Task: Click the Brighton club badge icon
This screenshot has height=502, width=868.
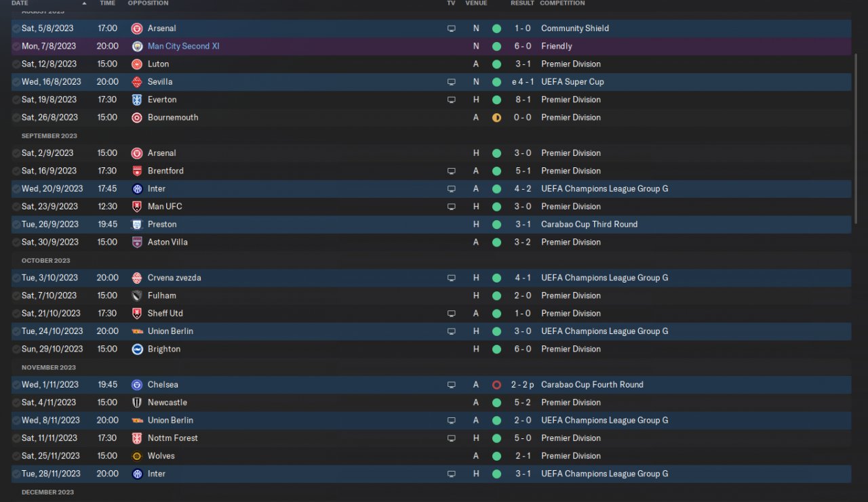Action: (x=137, y=350)
